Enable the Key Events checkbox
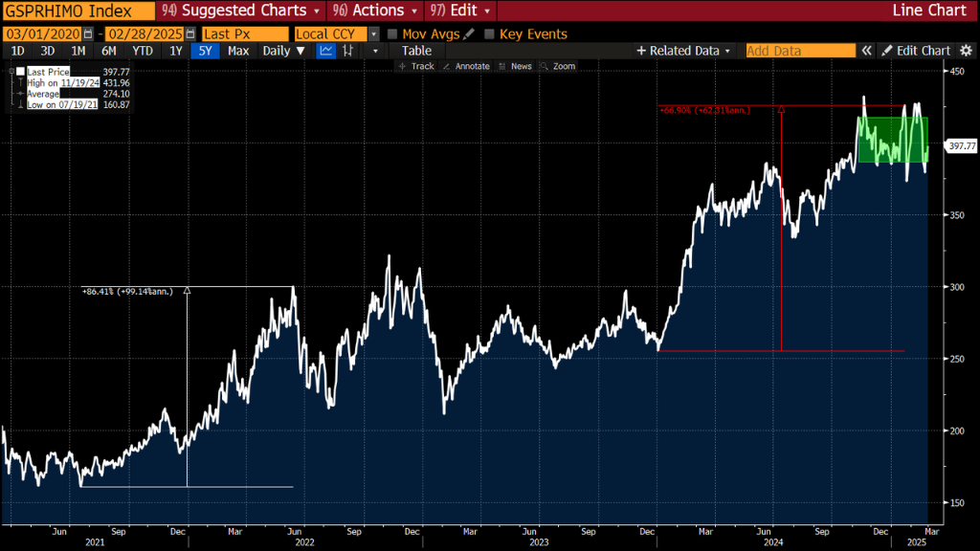980x551 pixels. tap(489, 34)
